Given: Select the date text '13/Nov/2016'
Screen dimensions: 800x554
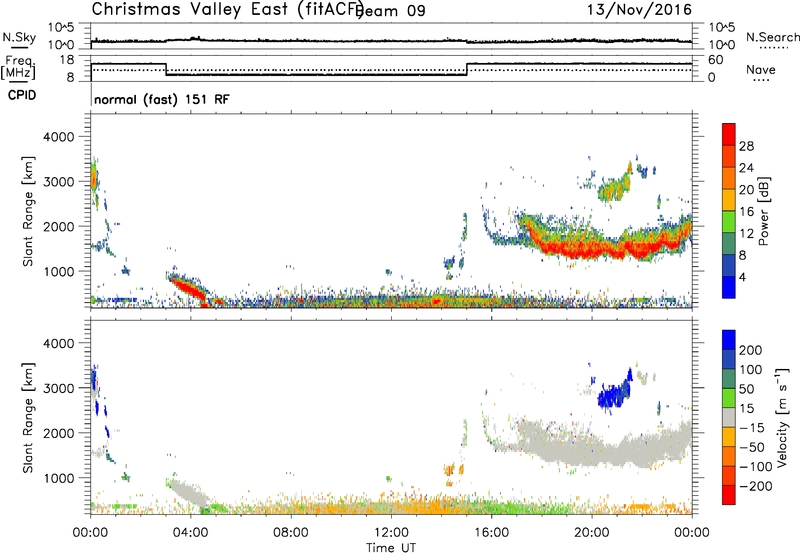Looking at the screenshot, I should [639, 9].
